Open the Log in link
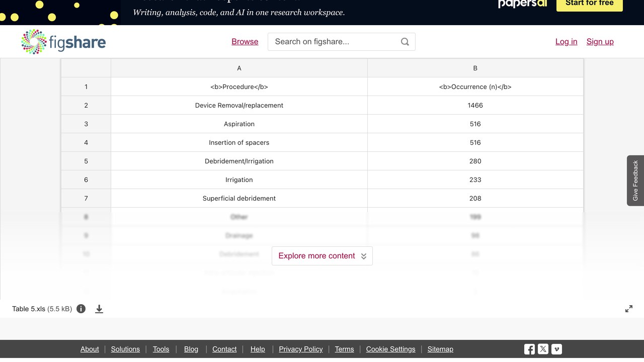Viewport: 644px width, 362px height. (x=567, y=42)
